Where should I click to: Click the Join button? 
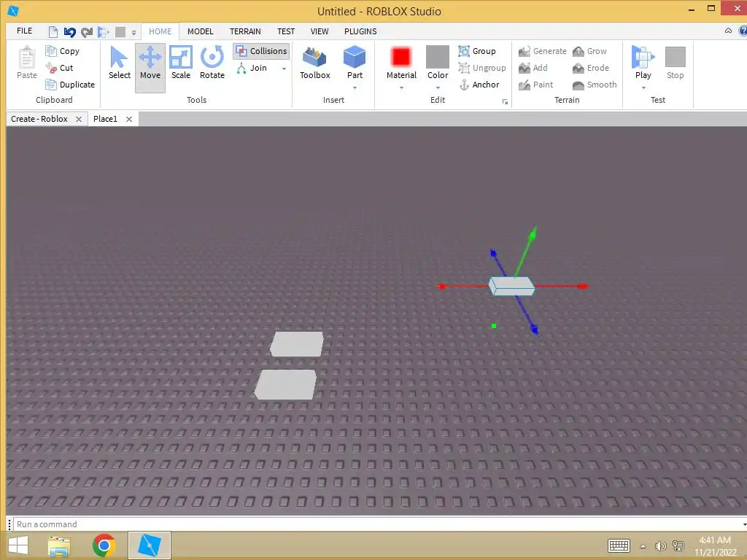click(252, 68)
